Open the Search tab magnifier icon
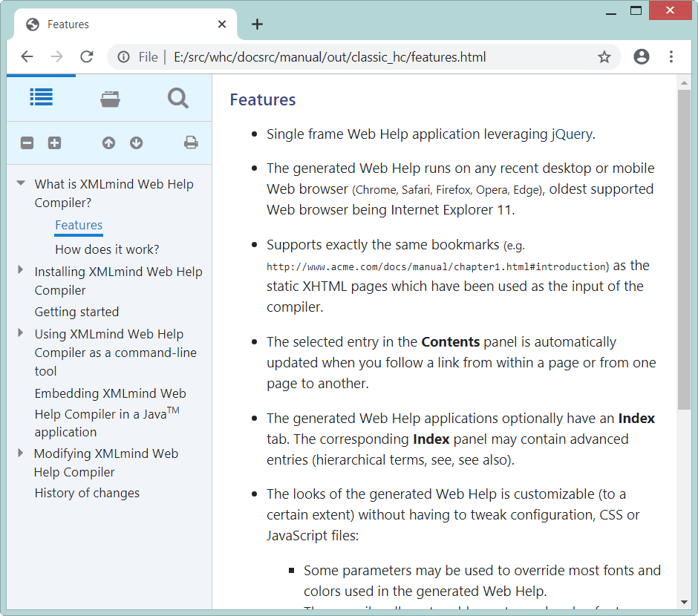Viewport: 698px width, 616px height. pyautogui.click(x=178, y=98)
